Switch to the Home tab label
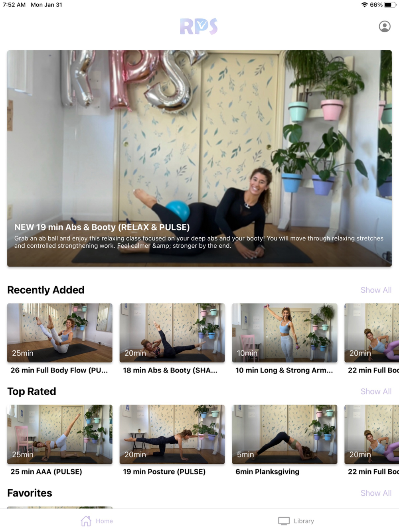 click(104, 521)
